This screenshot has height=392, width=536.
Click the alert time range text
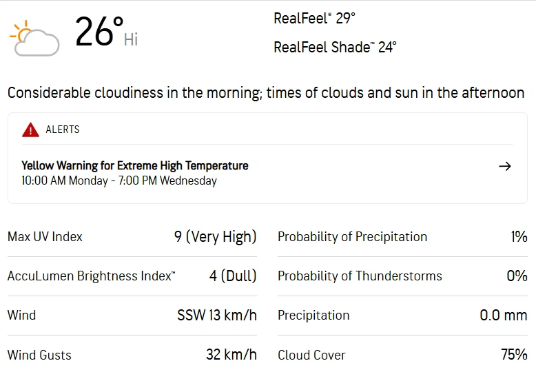[119, 180]
